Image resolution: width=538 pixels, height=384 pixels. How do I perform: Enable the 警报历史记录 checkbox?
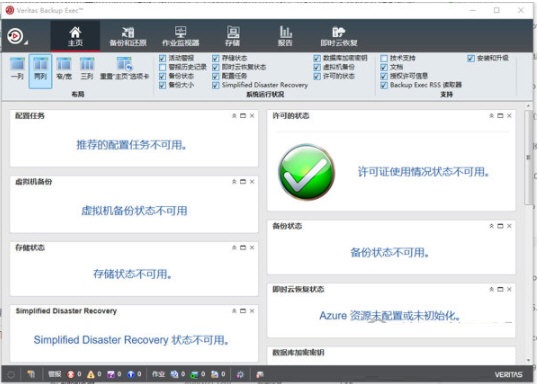tap(163, 67)
